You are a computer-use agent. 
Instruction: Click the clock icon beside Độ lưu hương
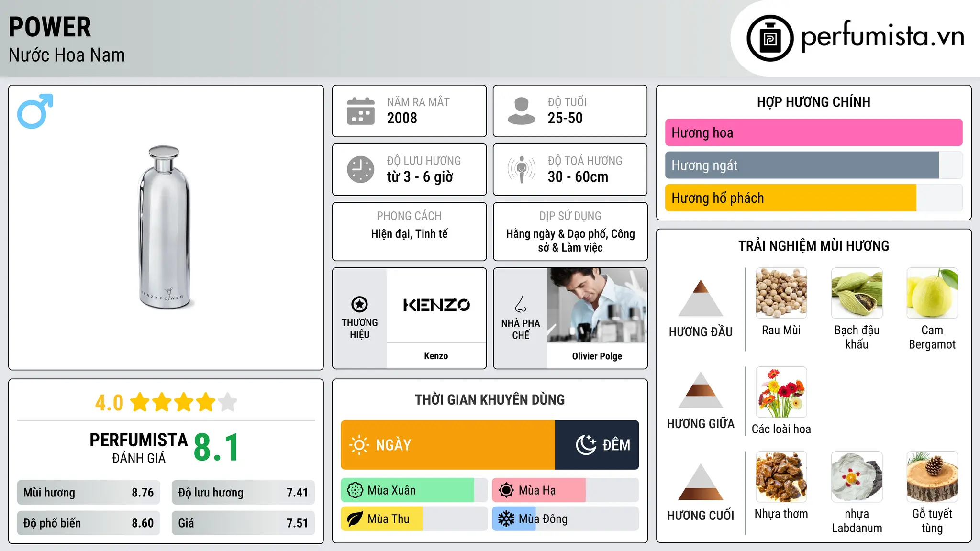click(x=361, y=169)
